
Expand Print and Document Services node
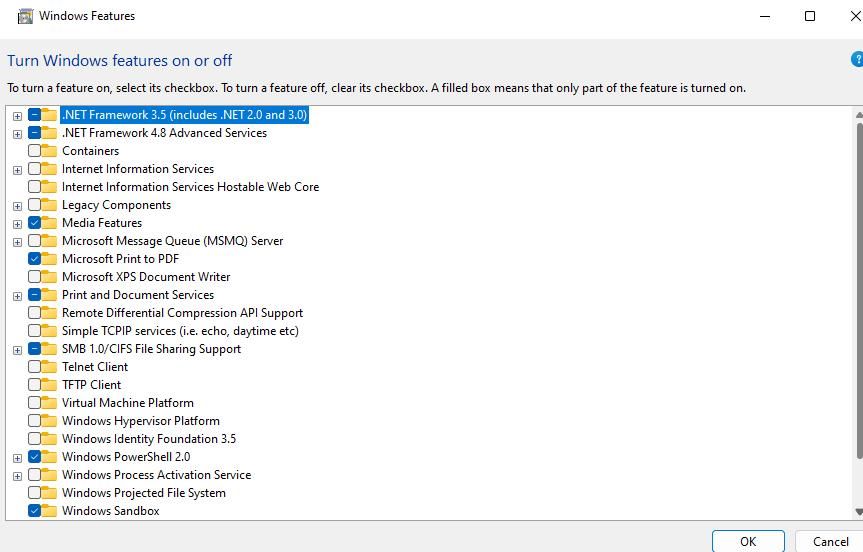click(18, 296)
